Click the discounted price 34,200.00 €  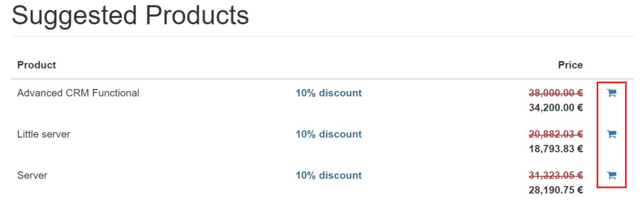click(555, 107)
